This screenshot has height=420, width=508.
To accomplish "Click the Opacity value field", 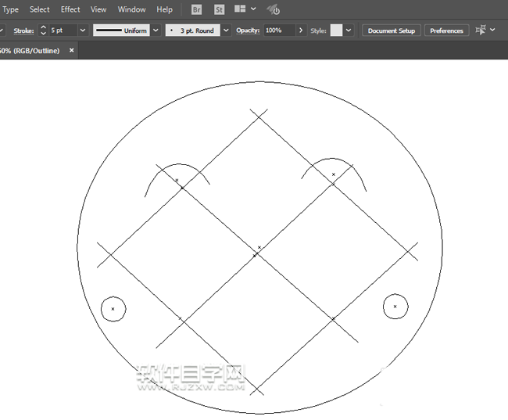I will tap(279, 31).
